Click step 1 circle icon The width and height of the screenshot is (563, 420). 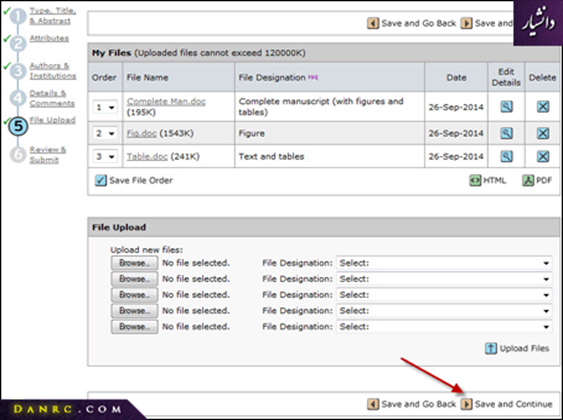click(18, 17)
